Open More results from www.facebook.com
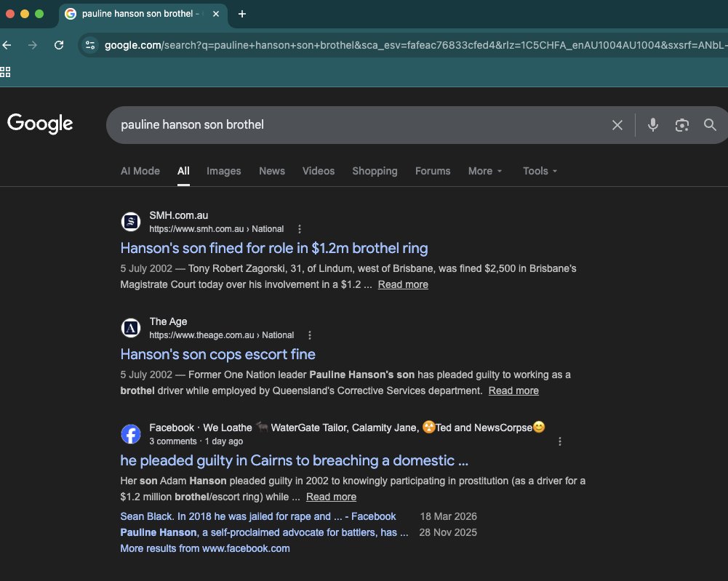The width and height of the screenshot is (728, 581). click(x=205, y=548)
